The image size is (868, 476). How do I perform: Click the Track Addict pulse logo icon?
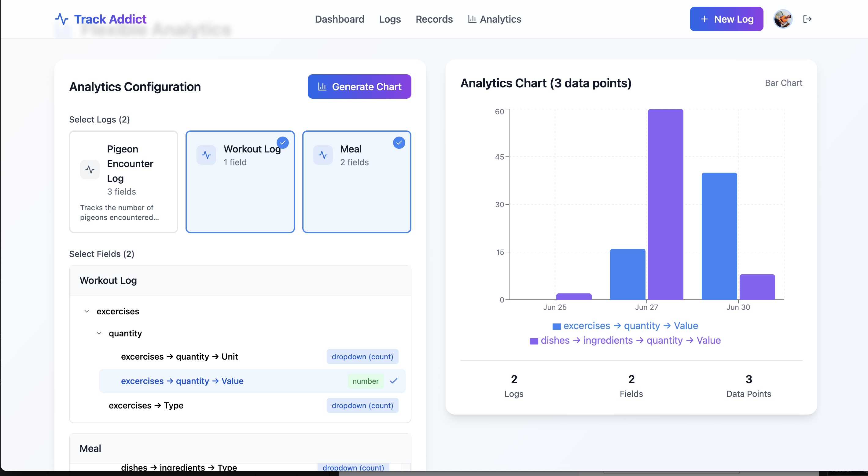(62, 19)
